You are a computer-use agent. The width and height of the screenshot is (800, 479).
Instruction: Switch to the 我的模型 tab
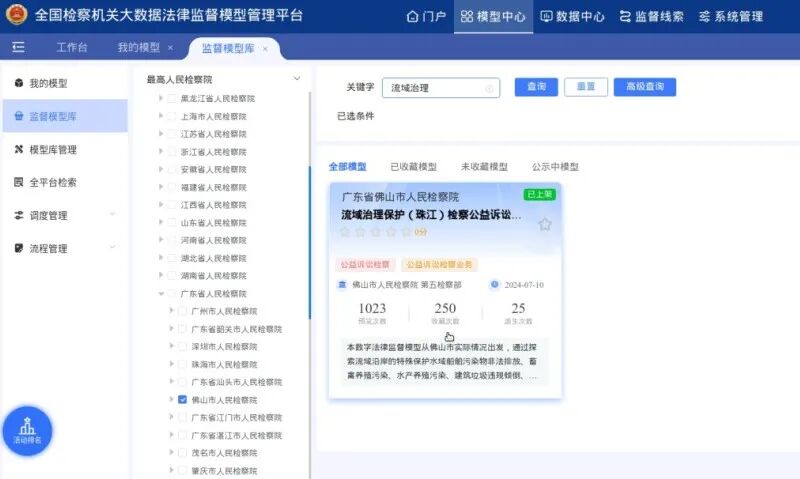139,47
